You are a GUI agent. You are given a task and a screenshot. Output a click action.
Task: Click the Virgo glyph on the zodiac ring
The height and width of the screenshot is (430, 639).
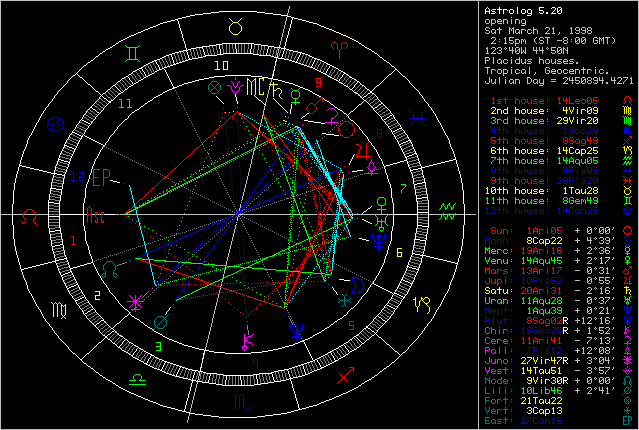[59, 310]
